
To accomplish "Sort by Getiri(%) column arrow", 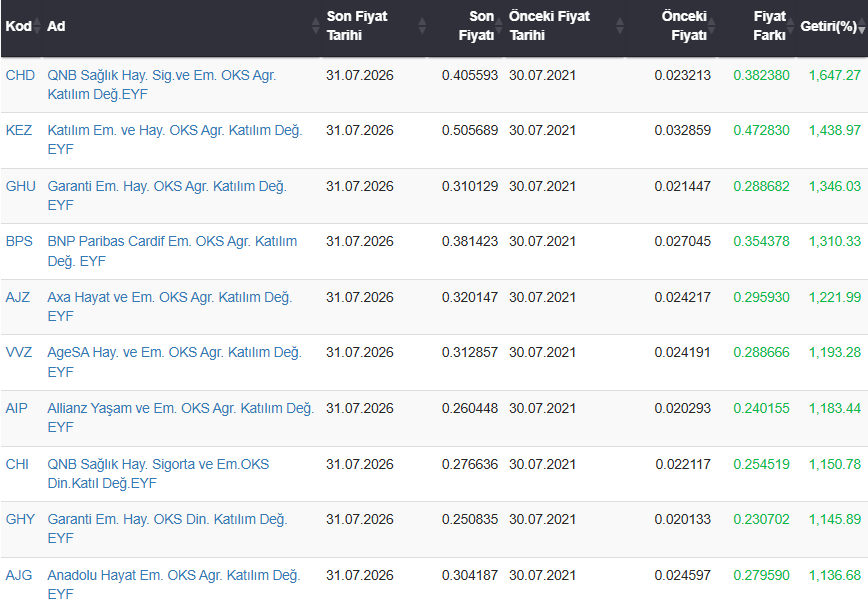I will pos(862,28).
